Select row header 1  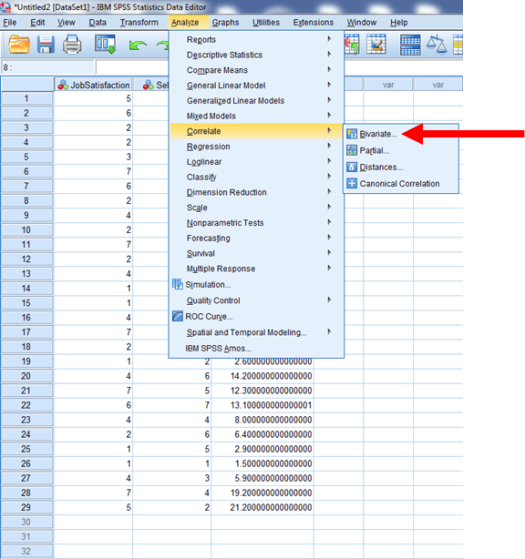coord(27,98)
